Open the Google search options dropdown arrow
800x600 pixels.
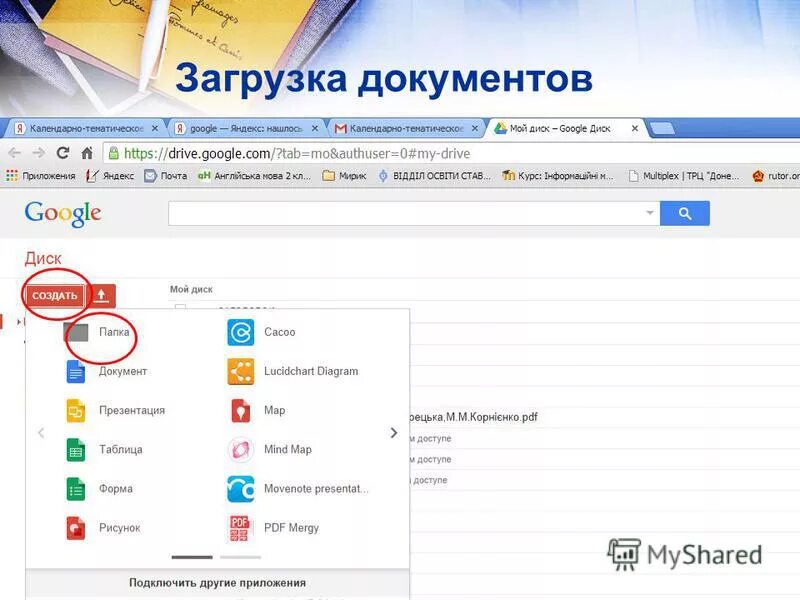(x=648, y=213)
